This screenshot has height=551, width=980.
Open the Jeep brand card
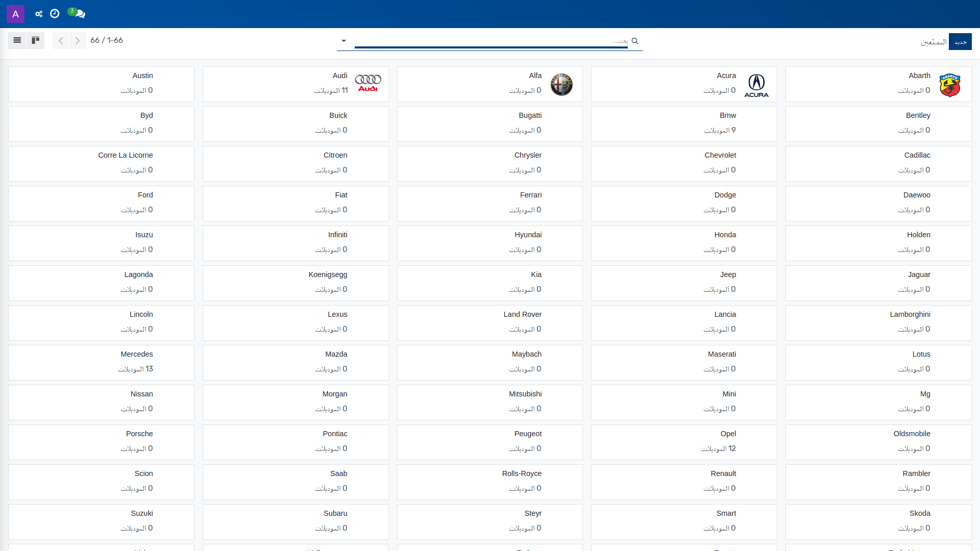coord(684,283)
